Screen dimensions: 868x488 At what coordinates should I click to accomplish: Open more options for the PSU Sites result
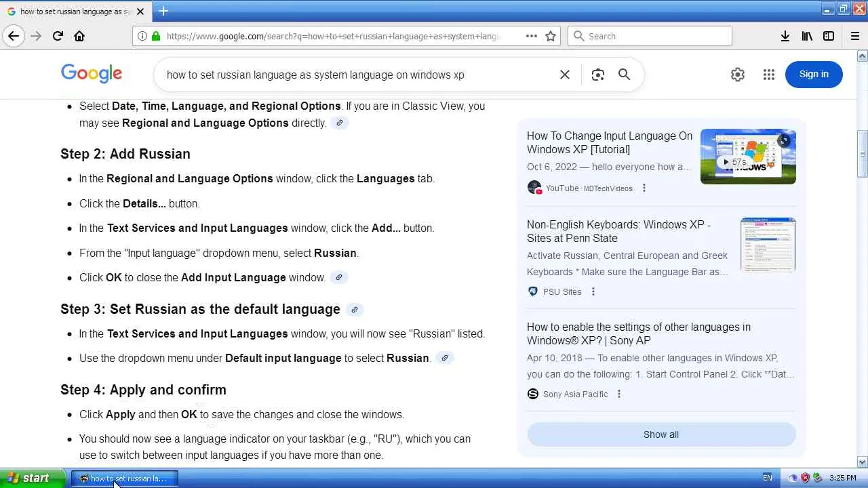coord(593,291)
